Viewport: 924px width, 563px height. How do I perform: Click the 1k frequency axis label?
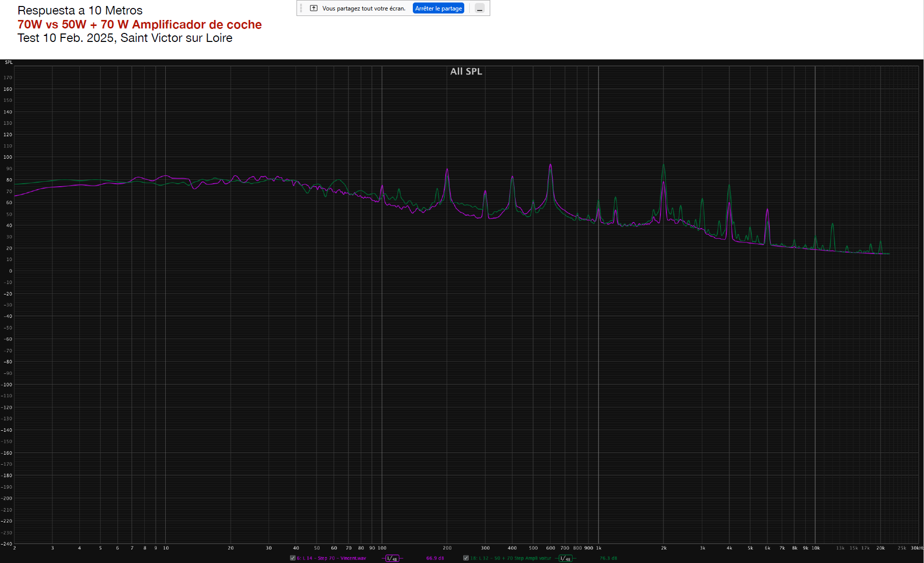599,548
